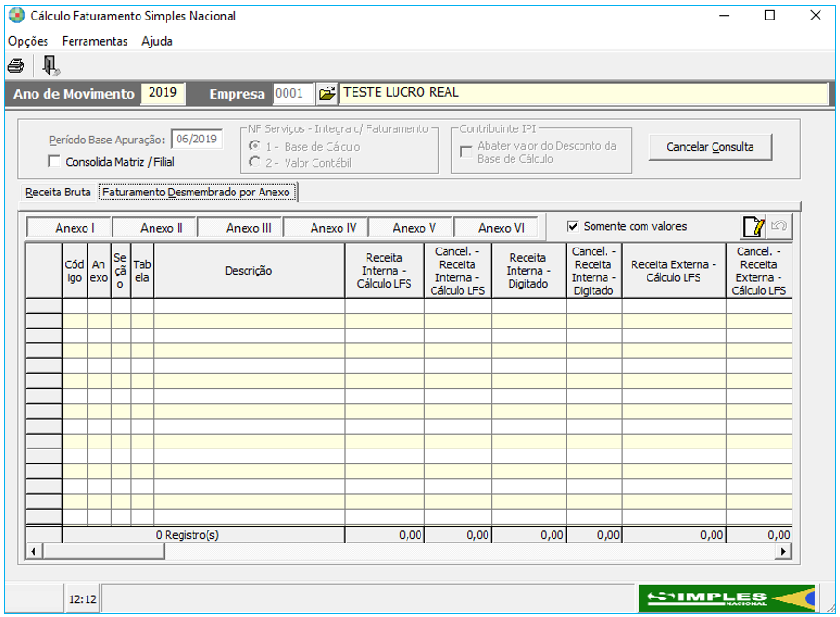Click the horizontal scrollbar thumb
Screen dimensions: 840x617
click(103, 551)
